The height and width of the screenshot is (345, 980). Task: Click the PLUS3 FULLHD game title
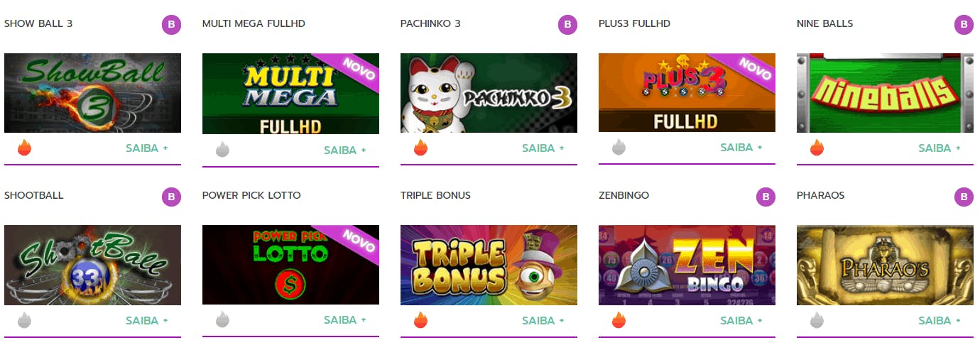[634, 23]
